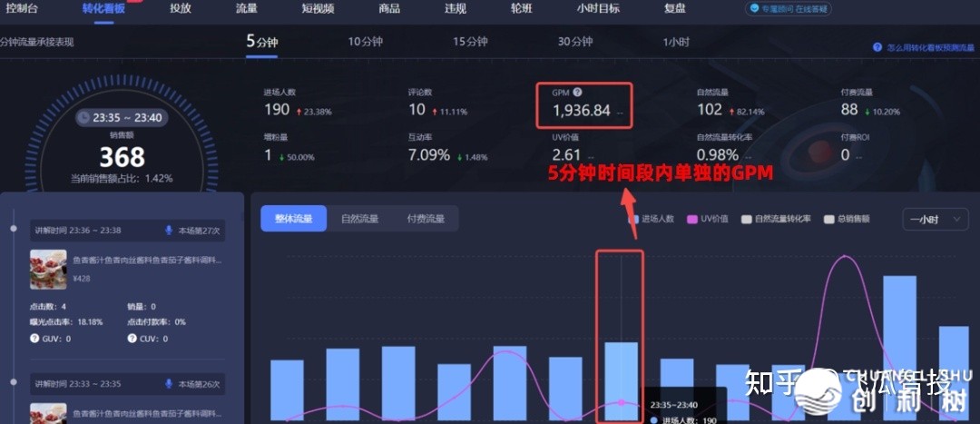Switch chart to 自然流量
Viewport: 980px width, 424px height.
pyautogui.click(x=359, y=219)
